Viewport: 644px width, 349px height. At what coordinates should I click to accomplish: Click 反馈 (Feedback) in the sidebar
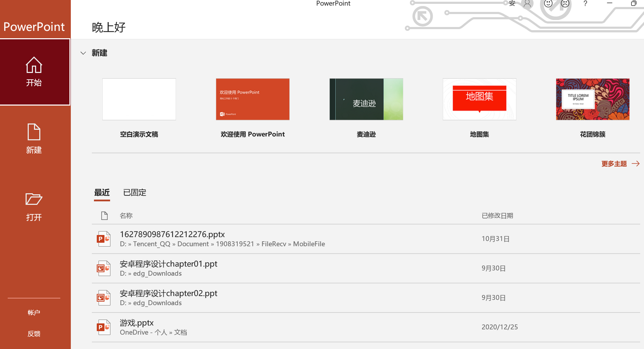click(x=34, y=334)
